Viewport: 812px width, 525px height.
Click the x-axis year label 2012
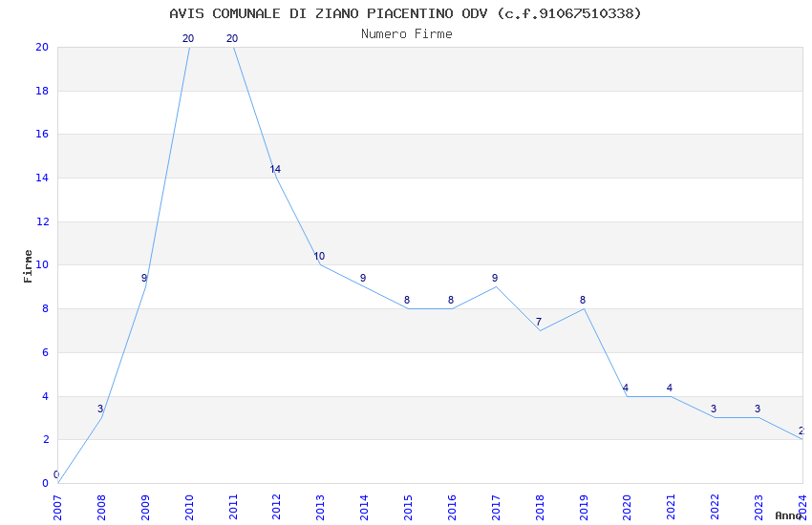click(276, 508)
